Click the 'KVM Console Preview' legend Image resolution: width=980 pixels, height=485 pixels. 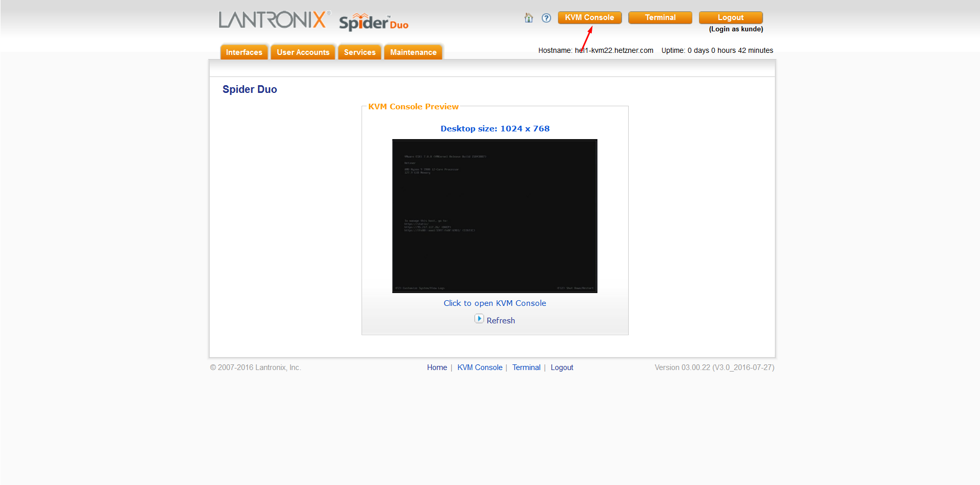tap(413, 107)
